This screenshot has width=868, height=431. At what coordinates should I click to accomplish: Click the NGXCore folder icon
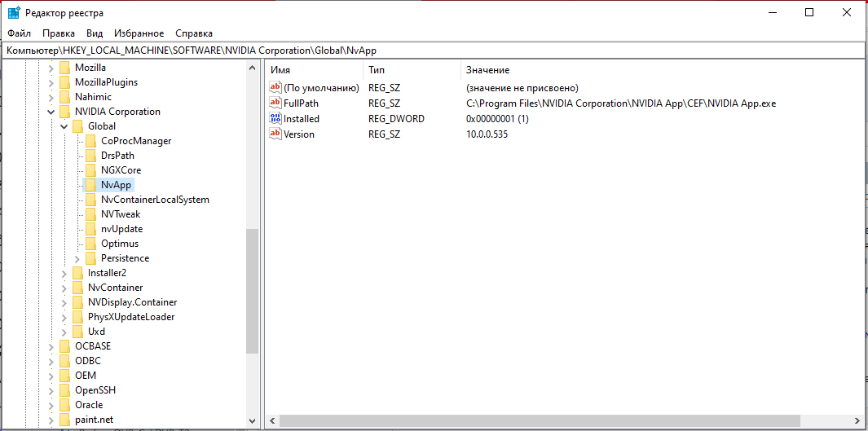(91, 170)
